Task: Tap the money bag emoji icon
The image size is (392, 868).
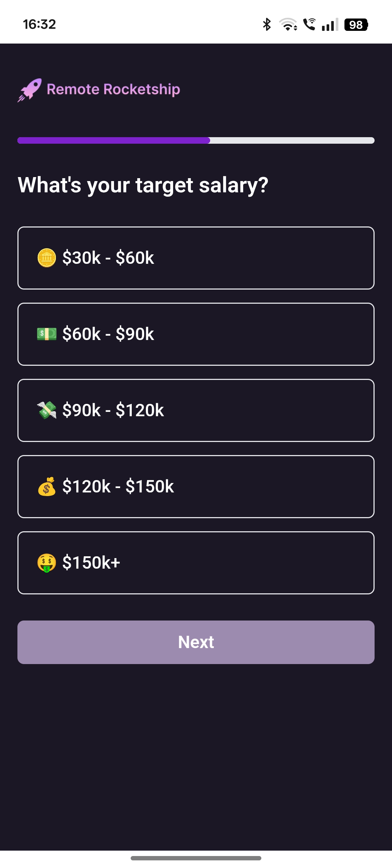Action: [47, 486]
